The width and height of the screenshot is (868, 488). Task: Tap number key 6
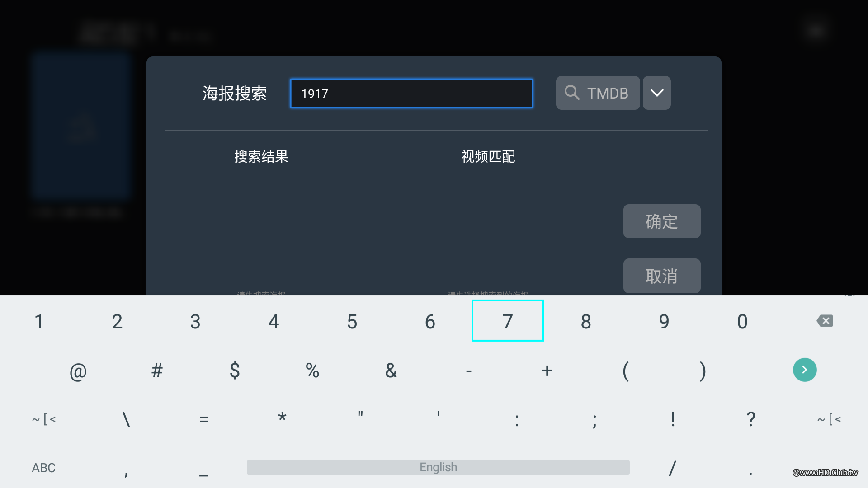pos(430,322)
